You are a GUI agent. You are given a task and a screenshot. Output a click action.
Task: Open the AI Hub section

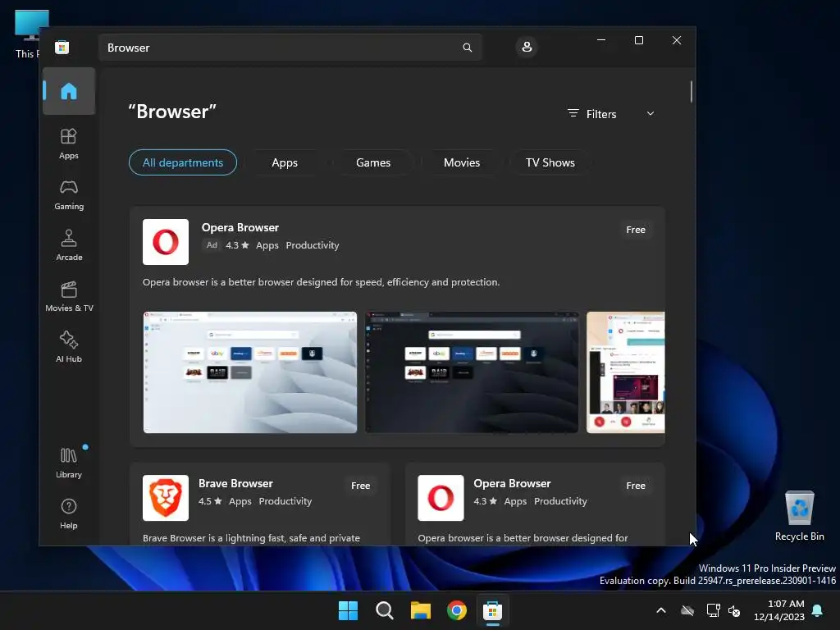point(69,348)
